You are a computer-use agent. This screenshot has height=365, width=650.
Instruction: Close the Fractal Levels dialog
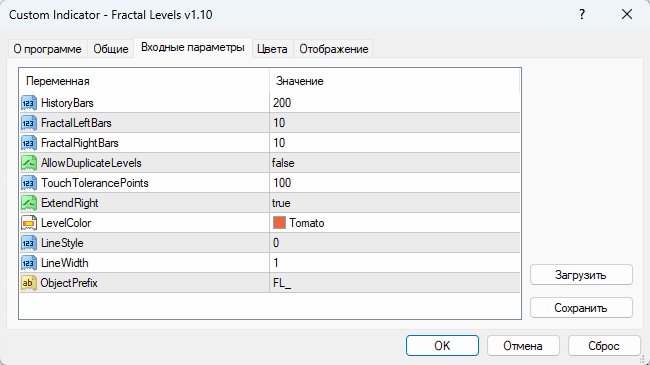627,15
